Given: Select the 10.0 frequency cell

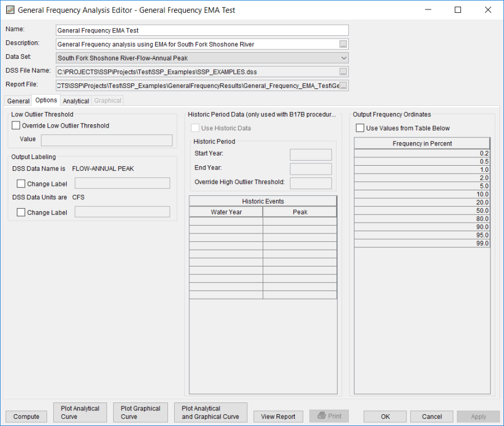Looking at the screenshot, I should click(422, 194).
